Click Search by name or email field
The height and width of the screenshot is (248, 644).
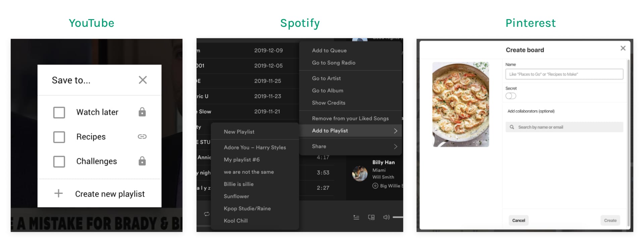tap(564, 127)
